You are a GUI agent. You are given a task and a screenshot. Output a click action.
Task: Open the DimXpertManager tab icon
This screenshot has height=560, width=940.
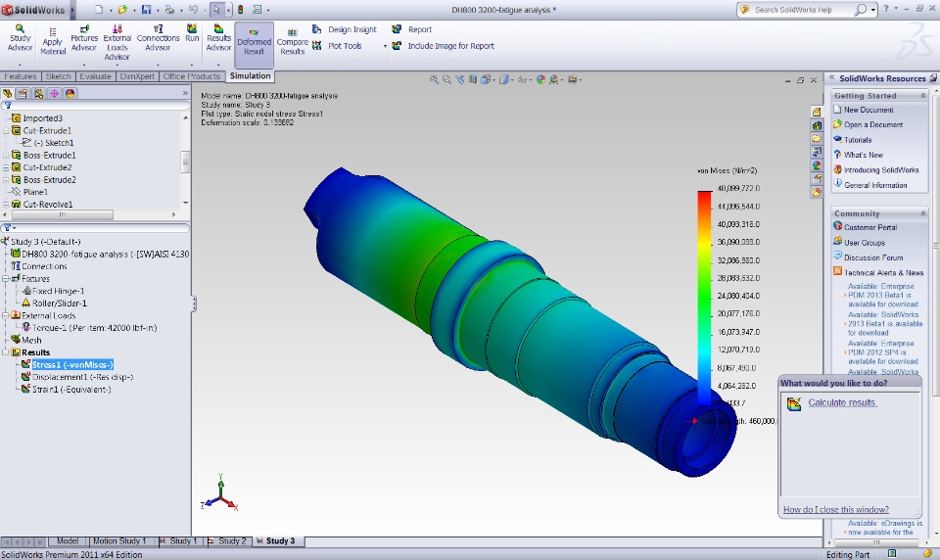pos(55,94)
